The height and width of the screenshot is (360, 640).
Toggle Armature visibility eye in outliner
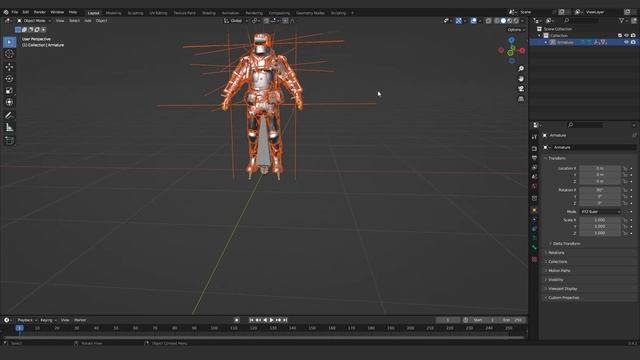[x=627, y=42]
